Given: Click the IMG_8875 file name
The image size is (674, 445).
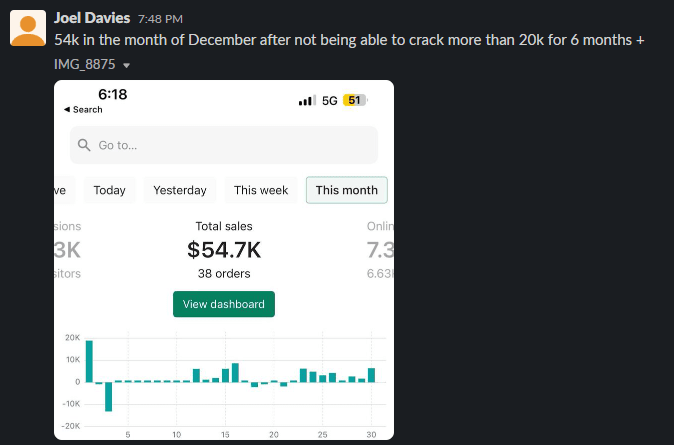Looking at the screenshot, I should pyautogui.click(x=85, y=64).
